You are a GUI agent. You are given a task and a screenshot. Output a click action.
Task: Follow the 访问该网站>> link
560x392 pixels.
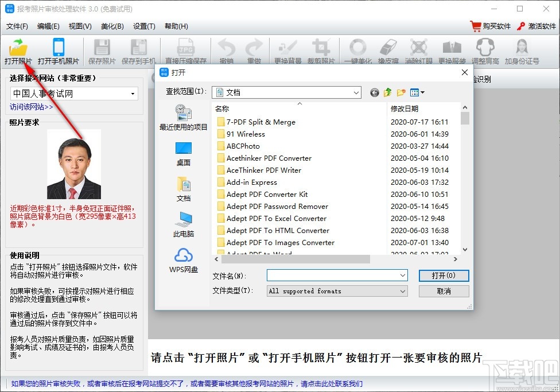click(32, 107)
